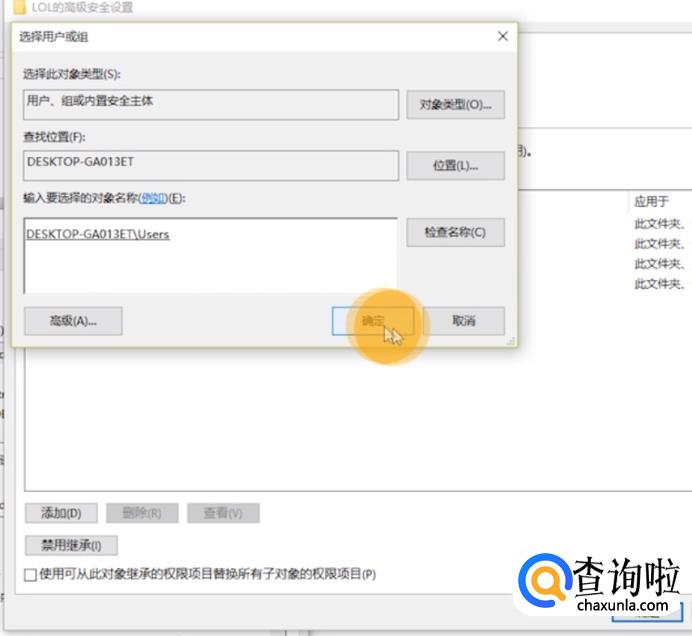Click the 查看(V) button
This screenshot has height=636, width=692.
pyautogui.click(x=223, y=513)
